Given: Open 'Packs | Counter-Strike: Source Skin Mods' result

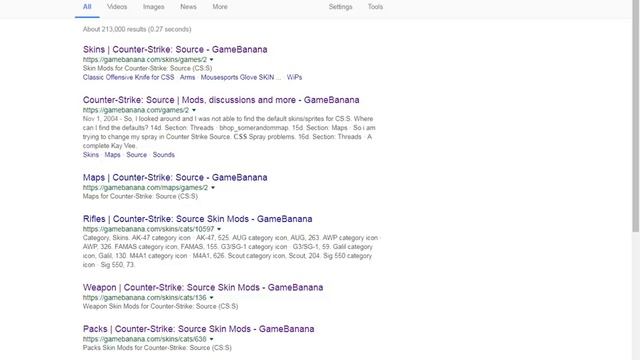Looking at the screenshot, I should click(x=198, y=329).
